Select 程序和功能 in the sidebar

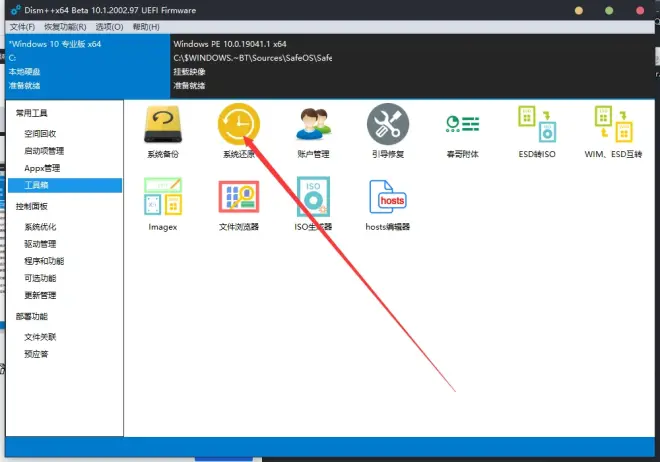click(x=44, y=261)
